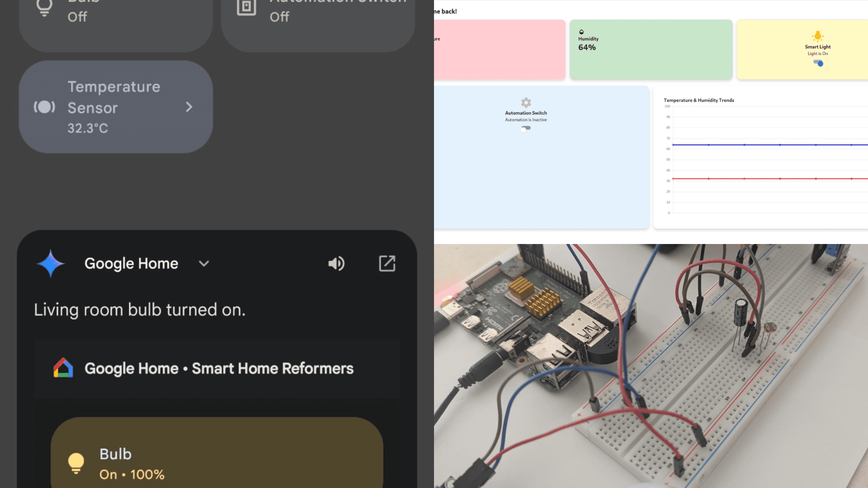Click the blue humidity trend line
Image resolution: width=868 pixels, height=488 pixels.
tap(770, 145)
